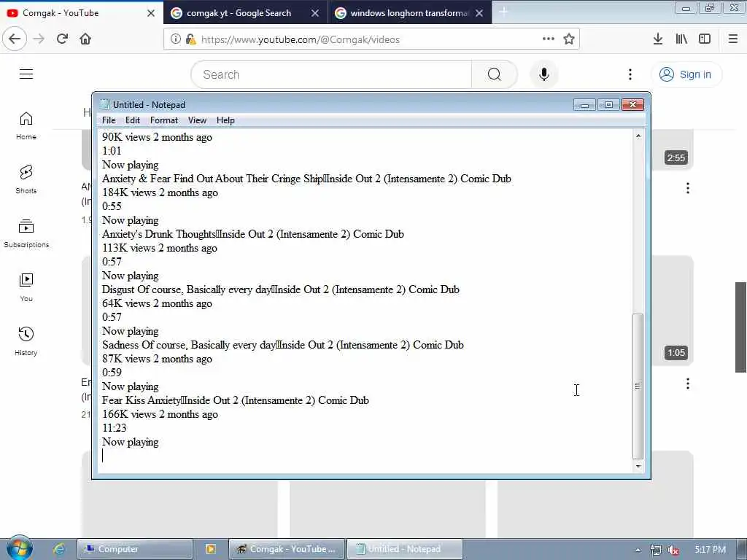Open the Notepad Format menu
Viewport: 747px width, 560px height.
[x=164, y=120]
